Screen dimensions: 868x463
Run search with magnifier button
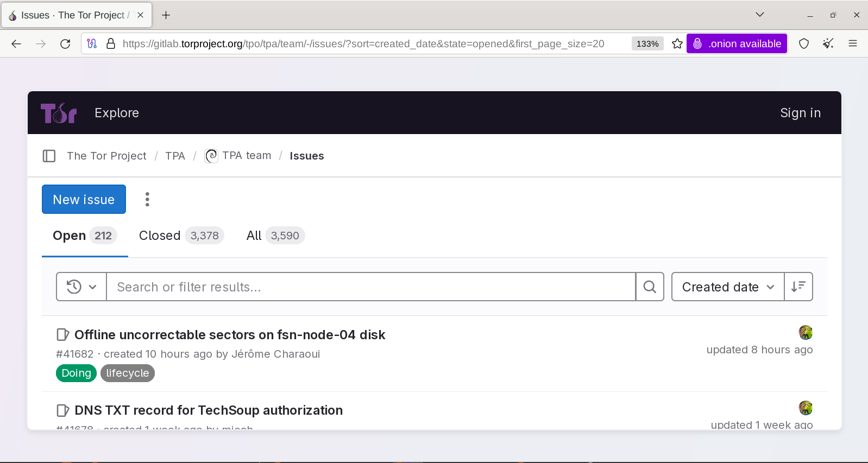pyautogui.click(x=650, y=287)
